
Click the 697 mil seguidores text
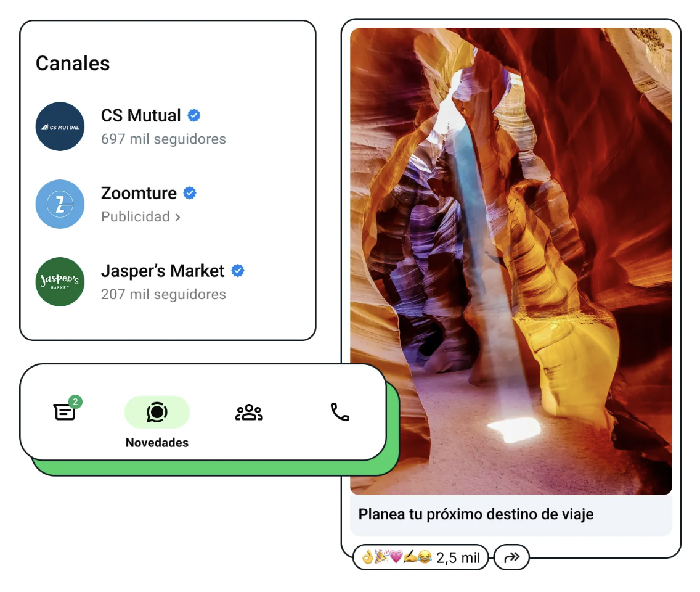coord(163,139)
